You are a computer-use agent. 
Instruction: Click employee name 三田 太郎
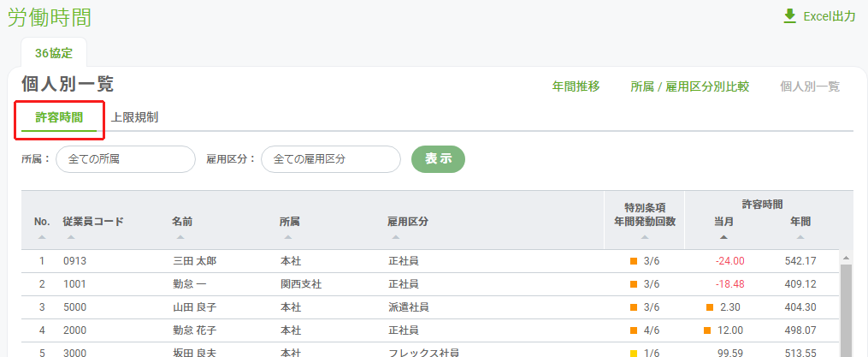pyautogui.click(x=194, y=261)
